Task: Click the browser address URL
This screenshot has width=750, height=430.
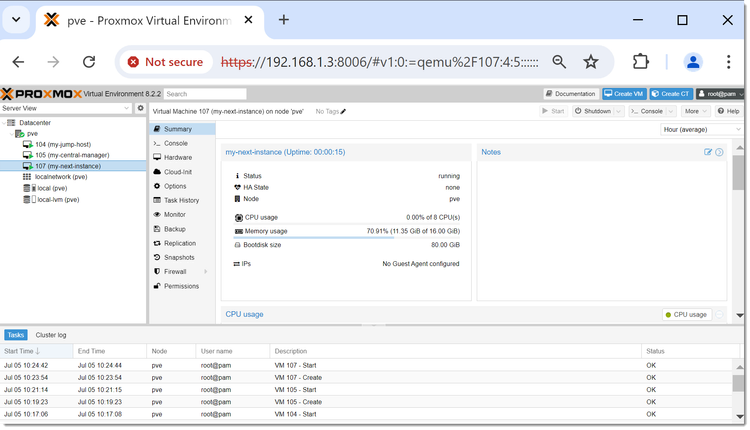Action: tap(379, 62)
